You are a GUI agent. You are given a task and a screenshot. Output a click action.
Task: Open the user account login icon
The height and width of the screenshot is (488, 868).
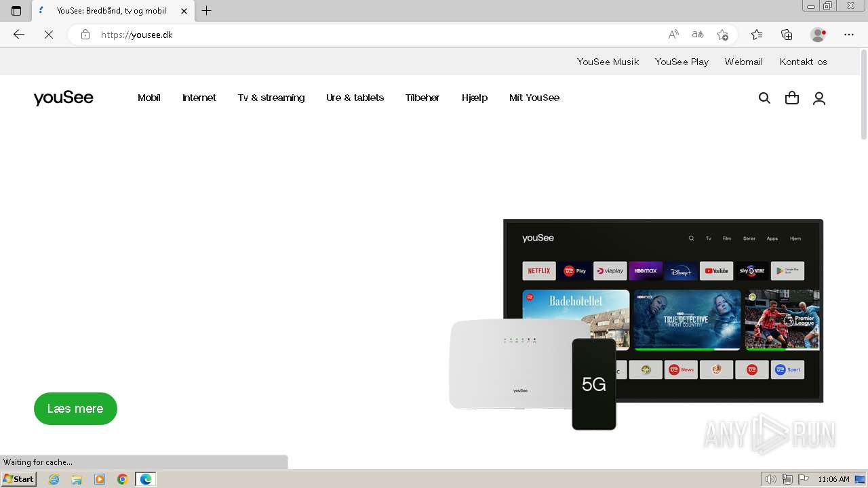click(x=819, y=98)
